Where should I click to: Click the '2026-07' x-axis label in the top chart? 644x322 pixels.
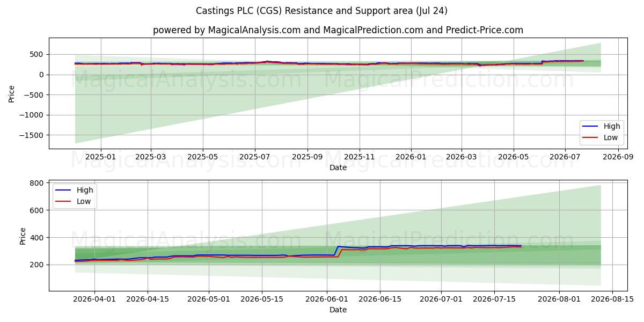tap(565, 157)
